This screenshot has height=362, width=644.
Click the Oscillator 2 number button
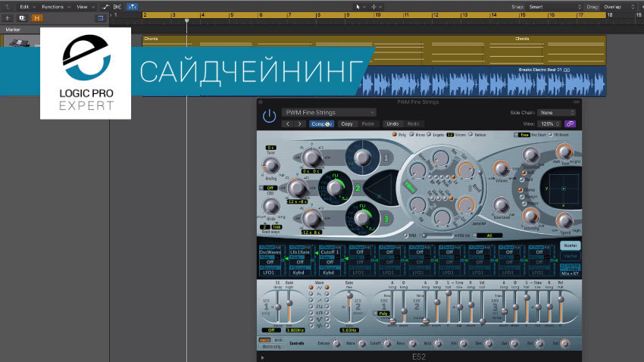tap(358, 189)
